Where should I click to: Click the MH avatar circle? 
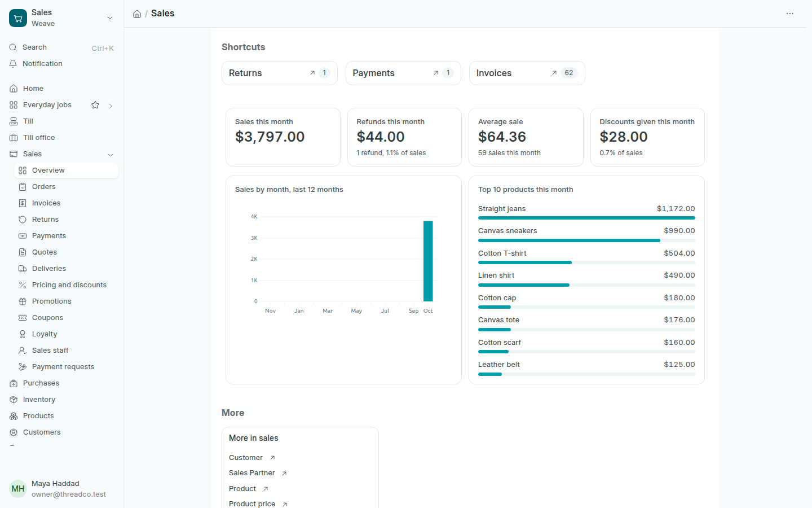[x=18, y=489]
